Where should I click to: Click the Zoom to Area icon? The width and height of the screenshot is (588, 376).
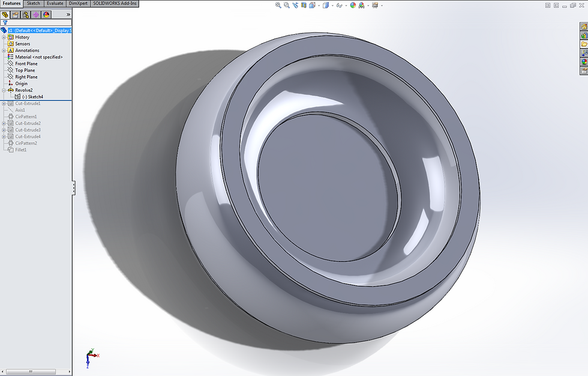pyautogui.click(x=287, y=5)
